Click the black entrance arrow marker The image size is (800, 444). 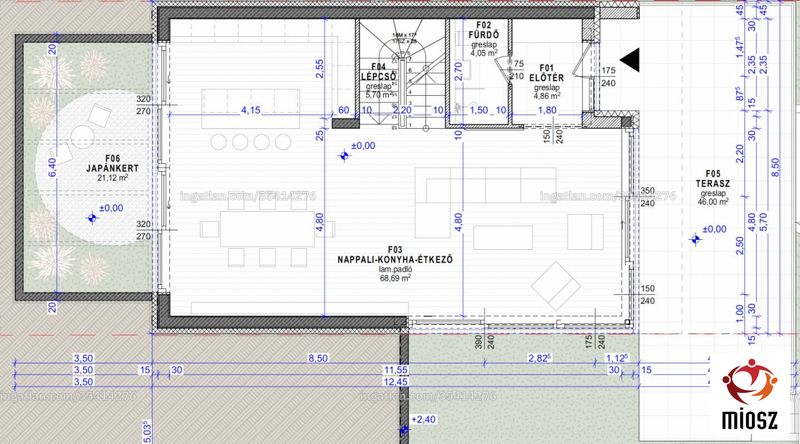tap(632, 60)
